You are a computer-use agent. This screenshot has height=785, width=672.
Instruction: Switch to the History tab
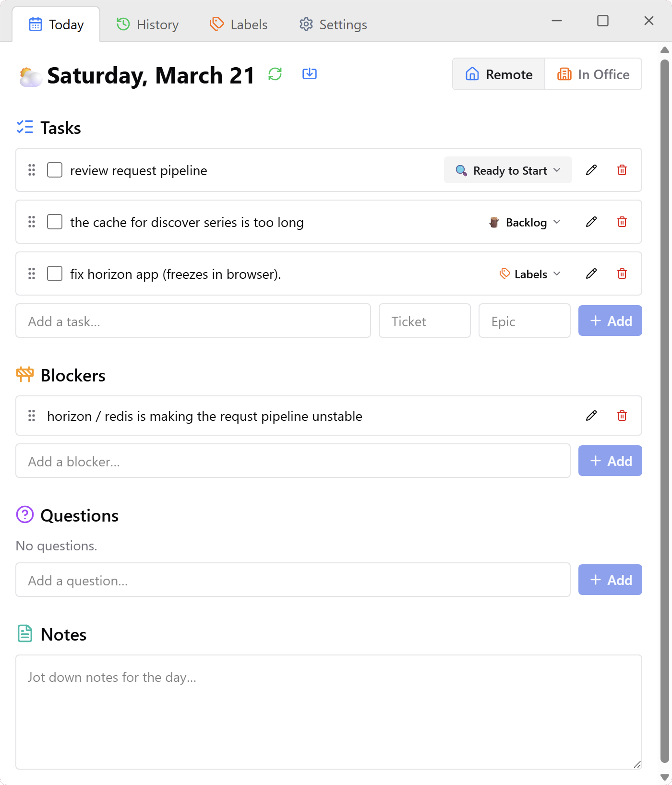(x=148, y=24)
